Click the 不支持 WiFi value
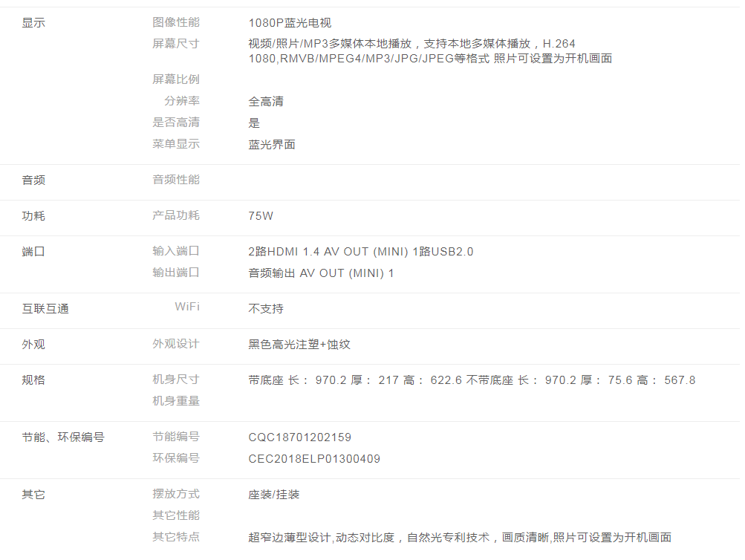Image resolution: width=745 pixels, height=560 pixels. tap(266, 309)
